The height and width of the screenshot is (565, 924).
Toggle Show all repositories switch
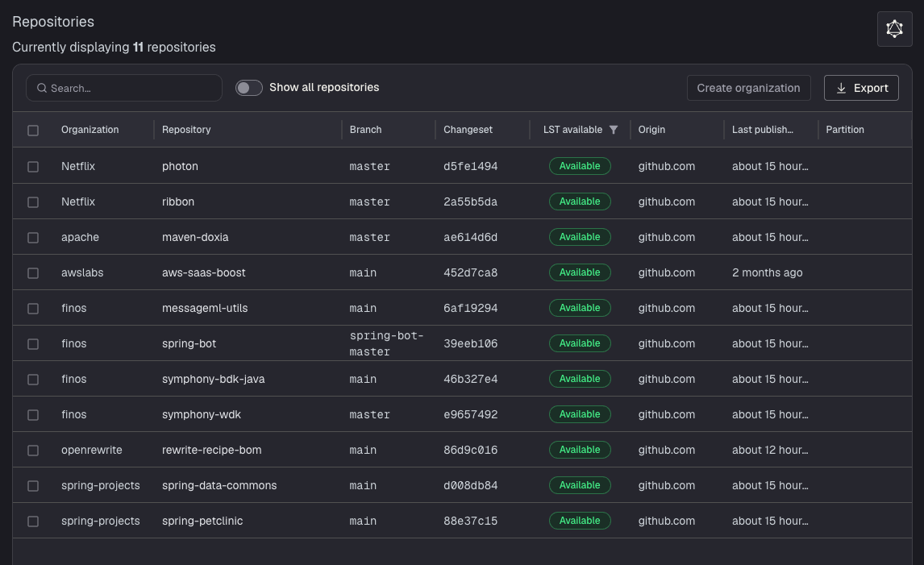[x=248, y=88]
